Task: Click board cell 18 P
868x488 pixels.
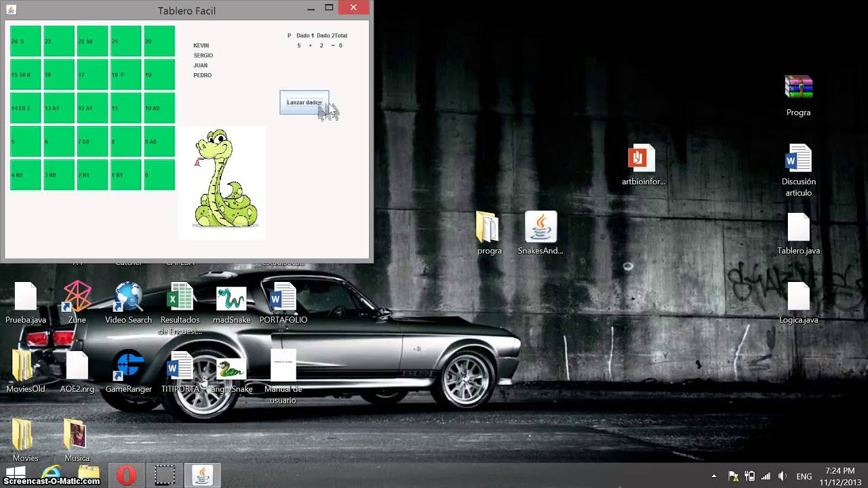Action: coord(126,75)
